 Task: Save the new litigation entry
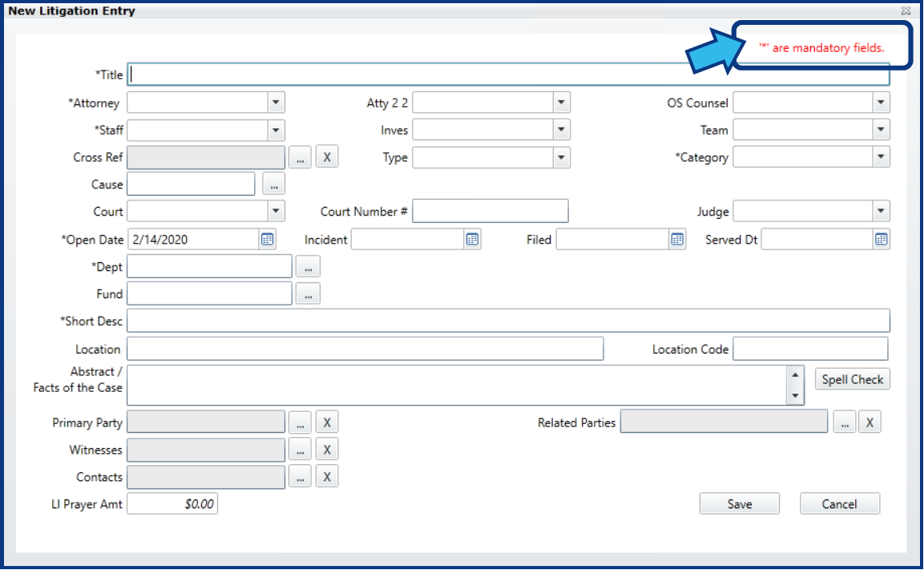click(x=738, y=503)
